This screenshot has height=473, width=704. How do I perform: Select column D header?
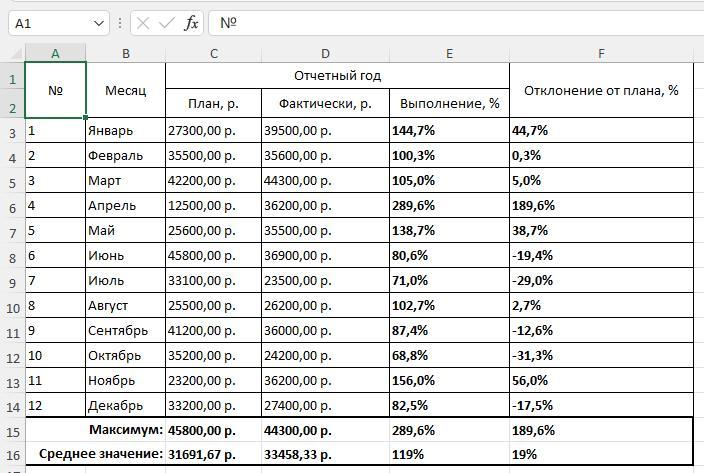click(326, 54)
